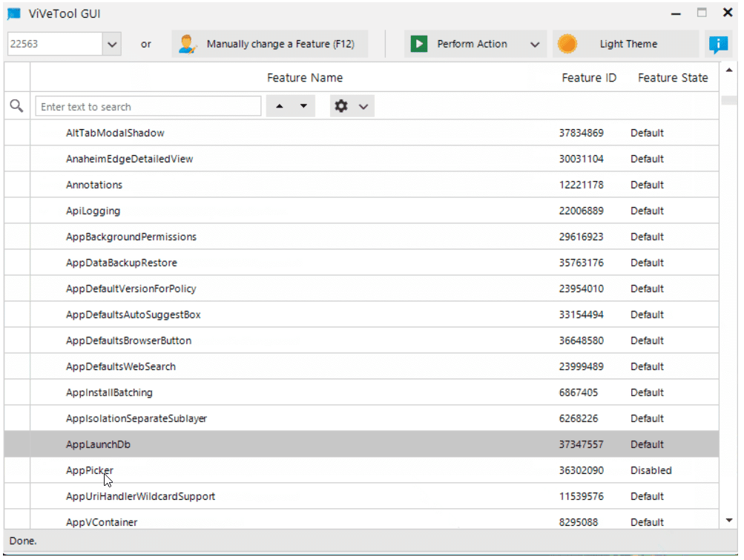Click the green Perform Action play icon
Image resolution: width=744 pixels, height=560 pixels.
[419, 45]
